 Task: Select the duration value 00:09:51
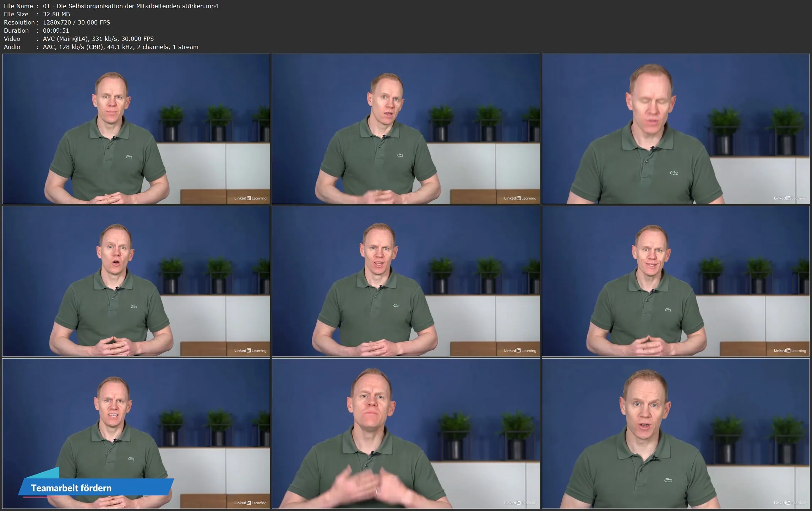coord(56,31)
